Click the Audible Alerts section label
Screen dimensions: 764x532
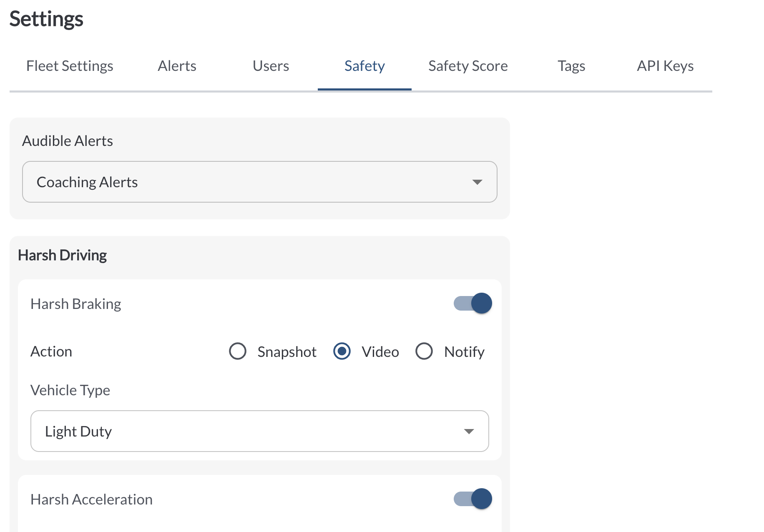(68, 141)
